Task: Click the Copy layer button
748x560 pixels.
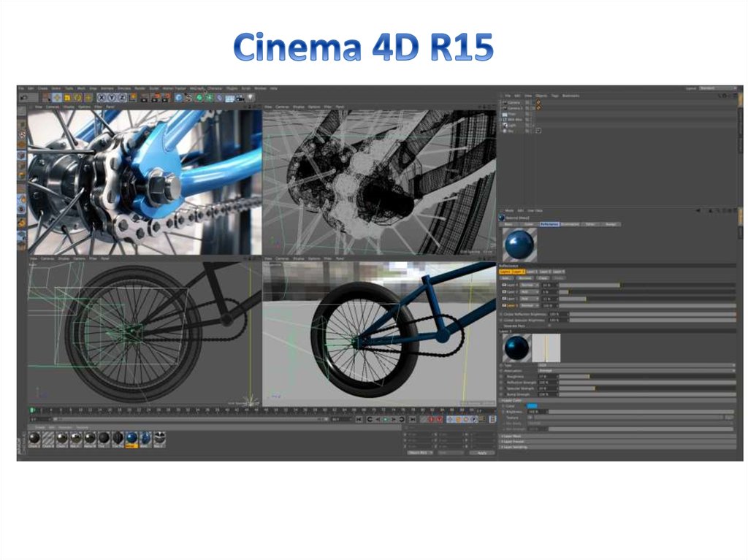Action: (543, 278)
